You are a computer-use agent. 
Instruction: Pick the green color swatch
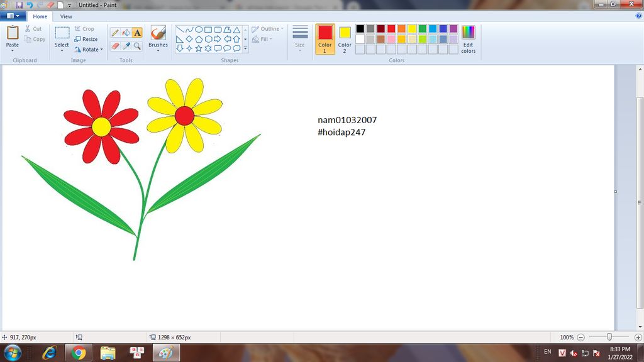(x=422, y=29)
